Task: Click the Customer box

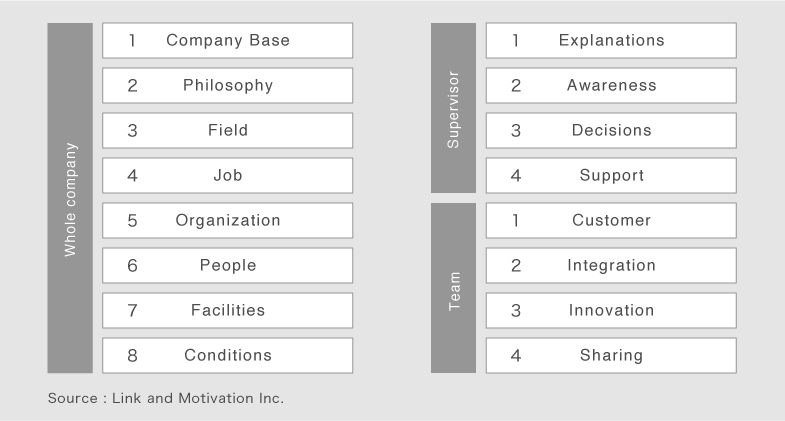Action: [611, 221]
